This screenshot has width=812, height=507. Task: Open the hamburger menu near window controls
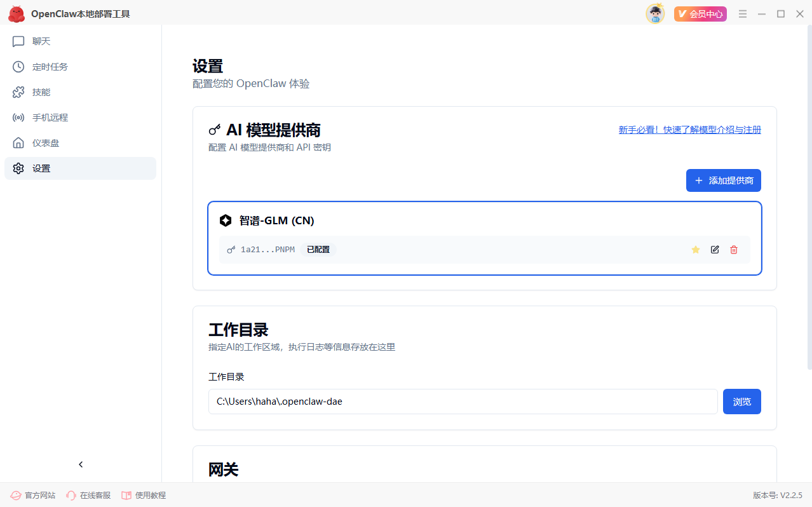pyautogui.click(x=742, y=13)
